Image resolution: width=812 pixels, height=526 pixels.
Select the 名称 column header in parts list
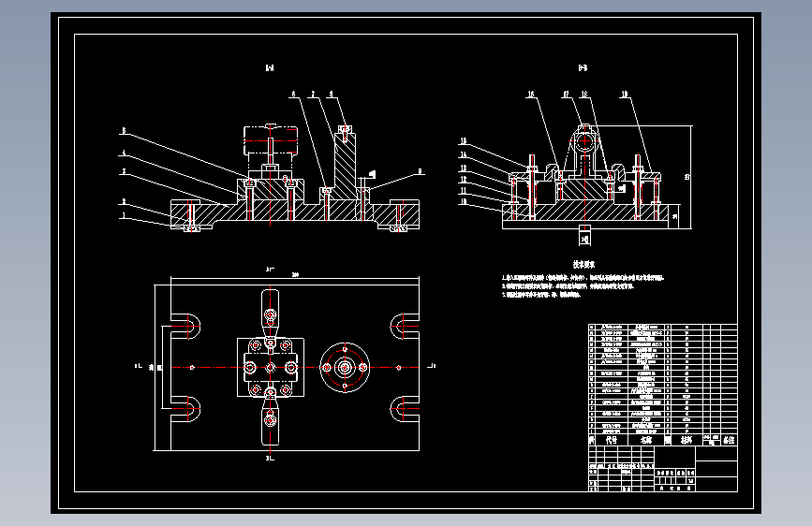point(646,440)
